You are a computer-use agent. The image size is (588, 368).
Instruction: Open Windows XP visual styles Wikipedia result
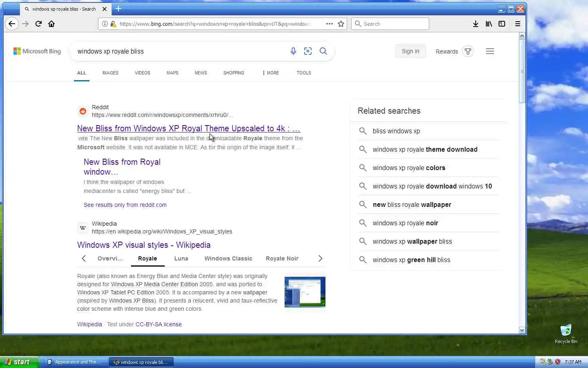144,245
